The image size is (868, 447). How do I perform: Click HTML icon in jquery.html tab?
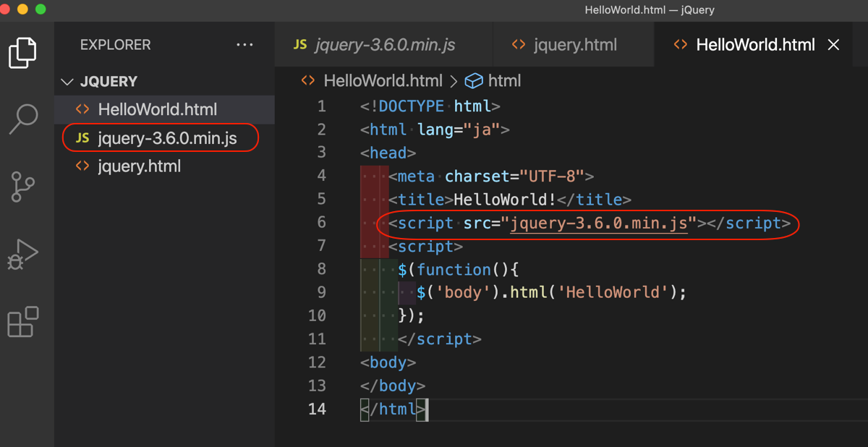519,45
